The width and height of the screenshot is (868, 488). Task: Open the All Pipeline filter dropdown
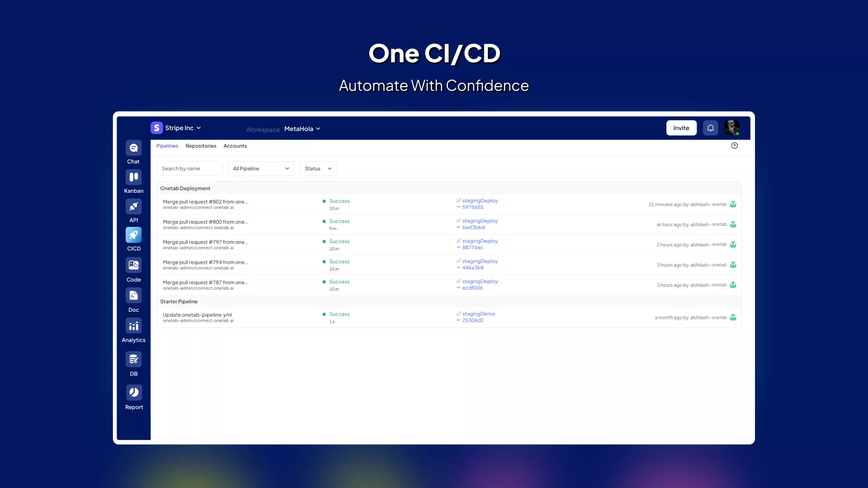[x=261, y=169]
